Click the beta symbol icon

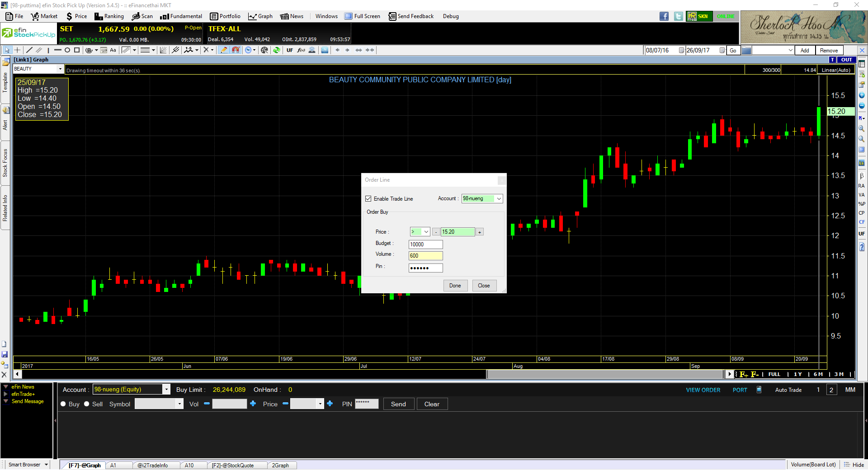(862, 176)
